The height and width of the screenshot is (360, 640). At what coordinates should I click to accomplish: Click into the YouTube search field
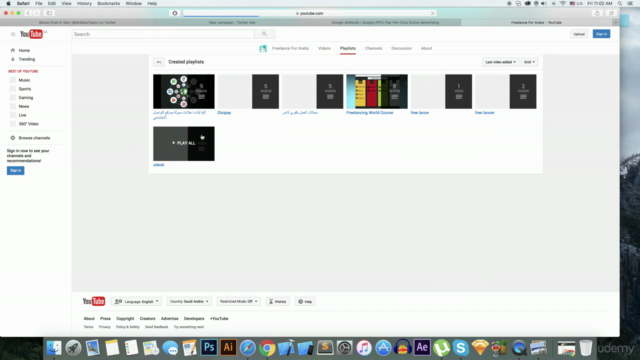pyautogui.click(x=163, y=34)
